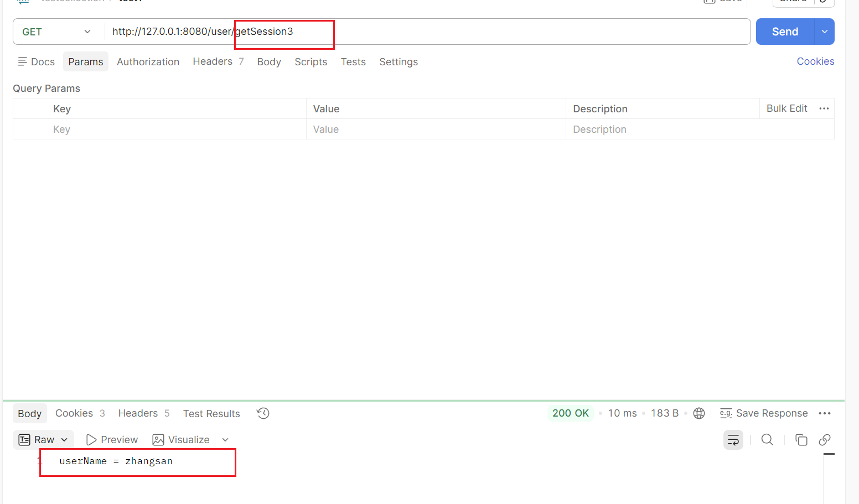Open the Docs tab

point(37,61)
